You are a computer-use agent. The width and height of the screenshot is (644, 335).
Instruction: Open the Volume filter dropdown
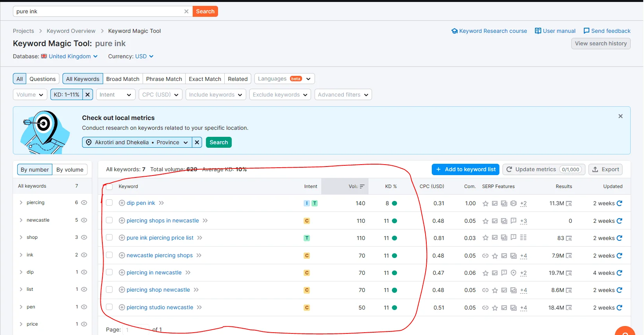(30, 95)
